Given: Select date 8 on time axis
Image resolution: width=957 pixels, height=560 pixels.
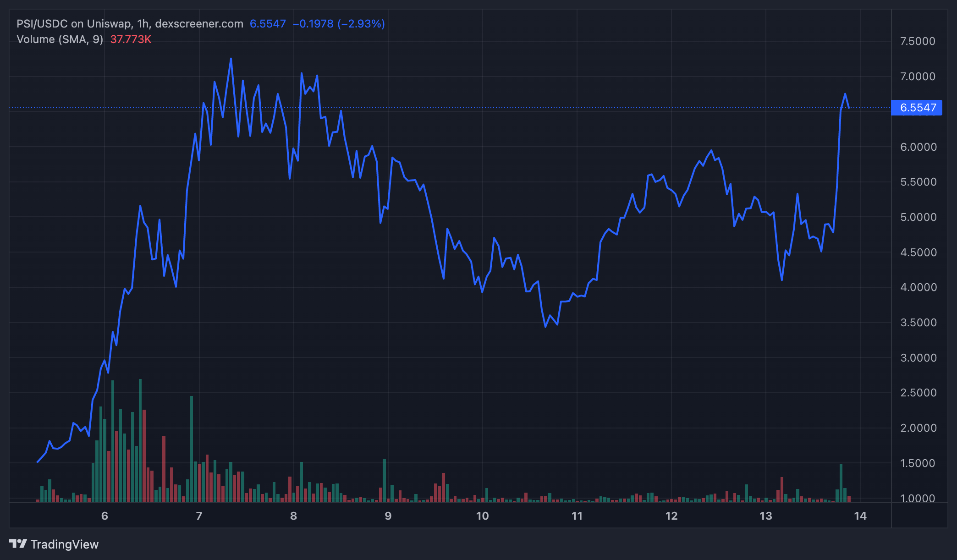Looking at the screenshot, I should pyautogui.click(x=293, y=516).
